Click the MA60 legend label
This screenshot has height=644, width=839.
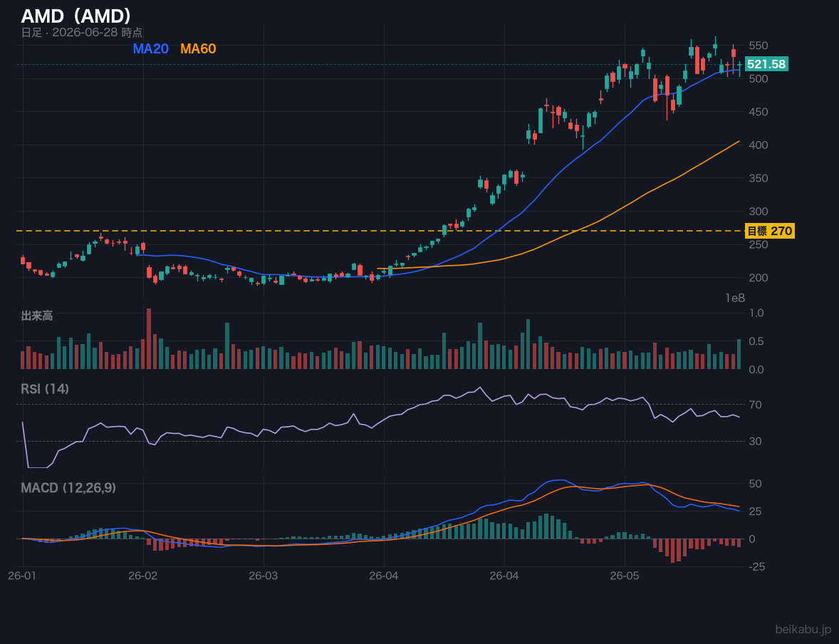coord(198,48)
